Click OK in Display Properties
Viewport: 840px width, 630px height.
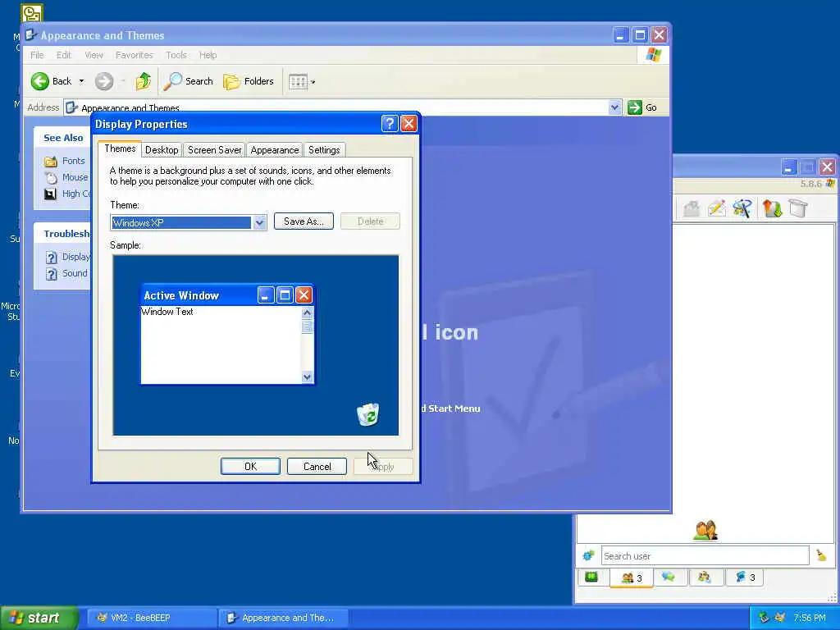(250, 467)
